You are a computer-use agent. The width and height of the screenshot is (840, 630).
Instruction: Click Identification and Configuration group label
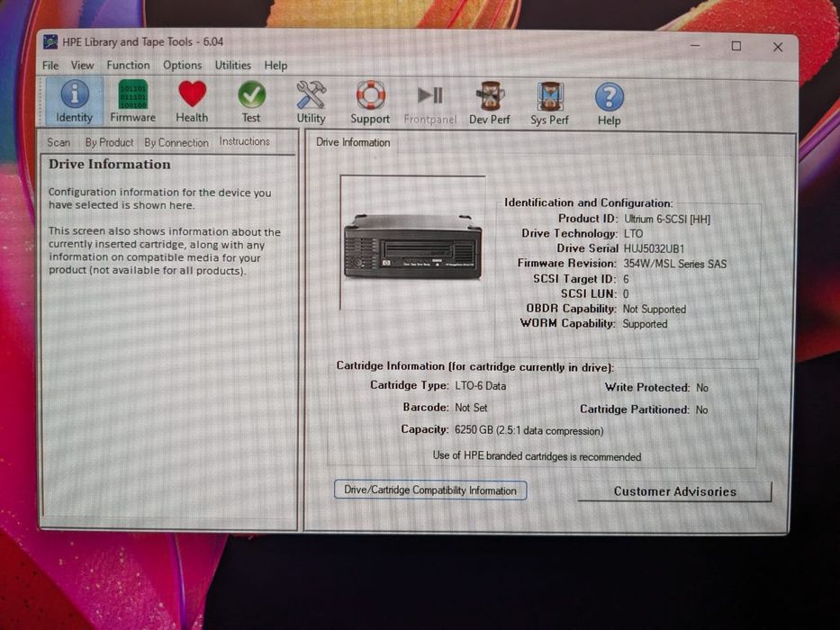588,203
